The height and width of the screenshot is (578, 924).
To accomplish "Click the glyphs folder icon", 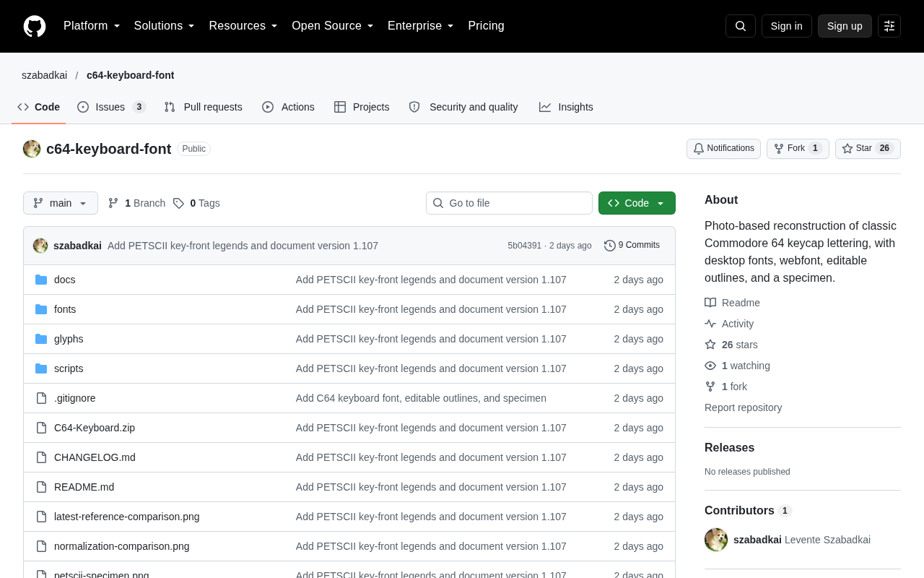I will pos(41,339).
